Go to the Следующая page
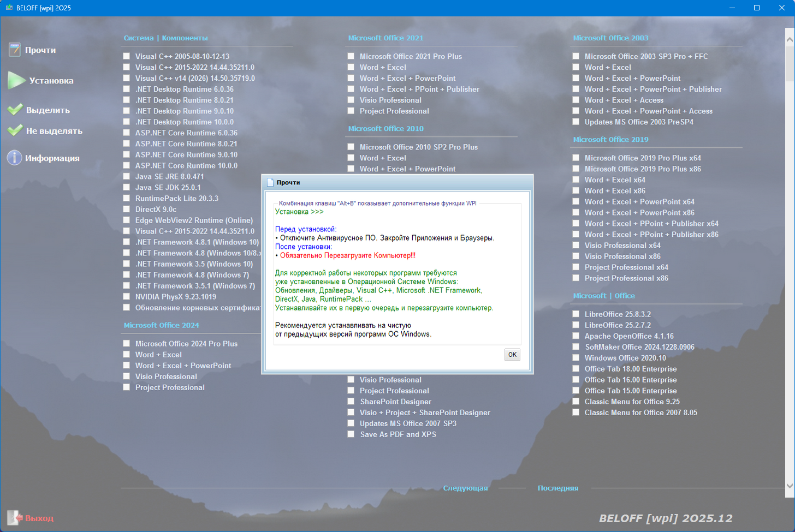The width and height of the screenshot is (795, 532). coord(465,488)
